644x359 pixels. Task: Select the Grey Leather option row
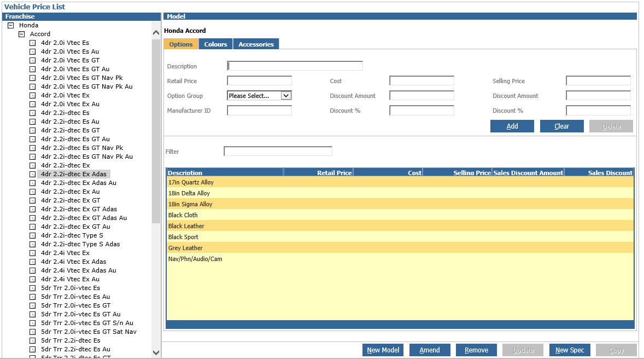[x=400, y=248]
